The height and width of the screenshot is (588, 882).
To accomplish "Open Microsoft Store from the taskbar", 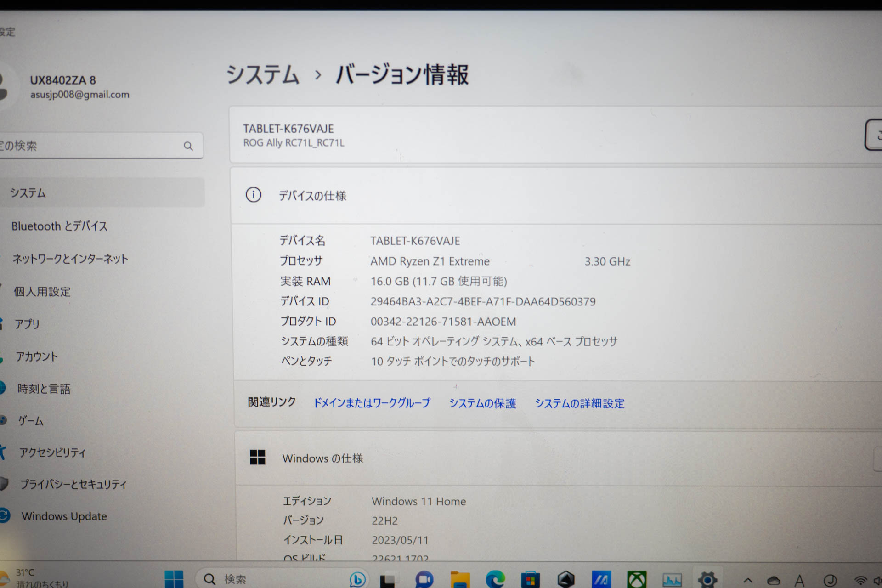I will tap(530, 579).
